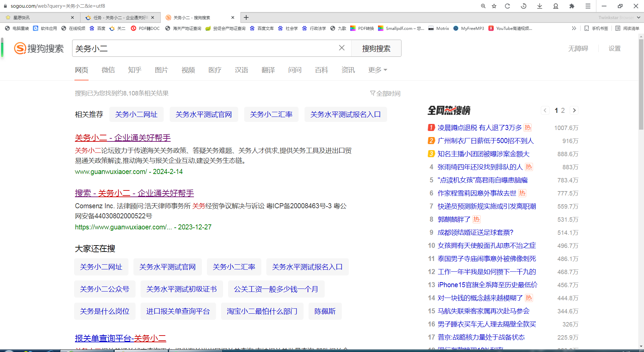The height and width of the screenshot is (352, 644).
Task: Select related suggestion 关务水平测试官网 under 相关推荐
Action: click(x=204, y=115)
